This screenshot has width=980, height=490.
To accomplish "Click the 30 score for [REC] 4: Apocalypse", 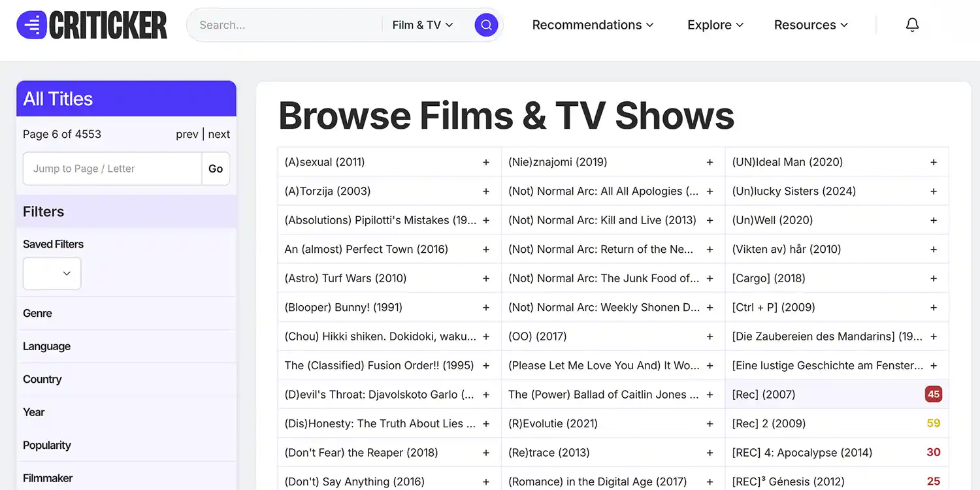I will click(934, 452).
